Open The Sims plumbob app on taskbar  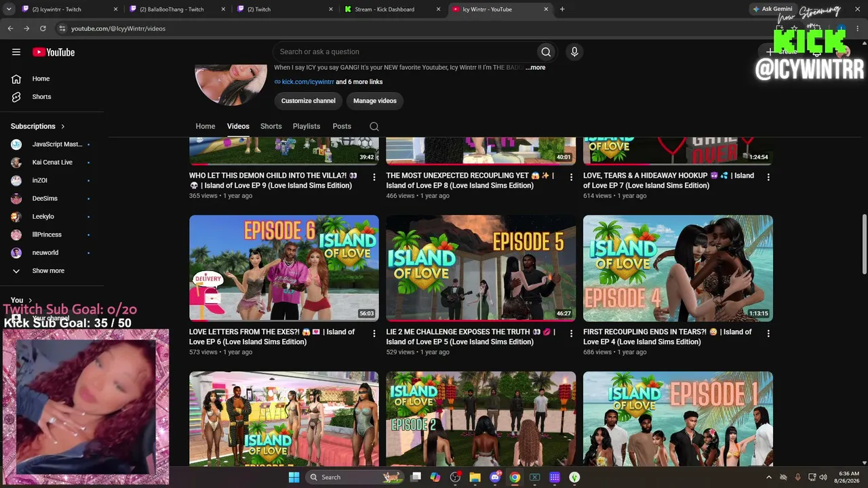tap(574, 477)
